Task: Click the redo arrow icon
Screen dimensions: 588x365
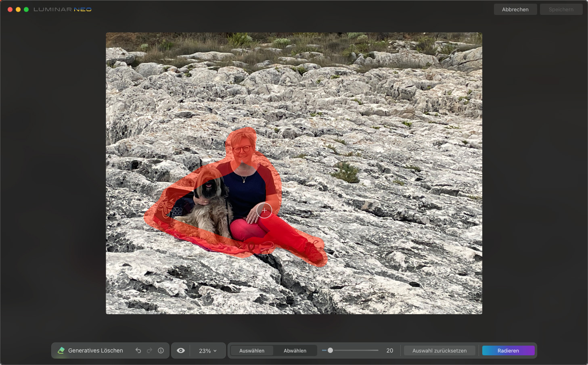Action: pos(149,350)
